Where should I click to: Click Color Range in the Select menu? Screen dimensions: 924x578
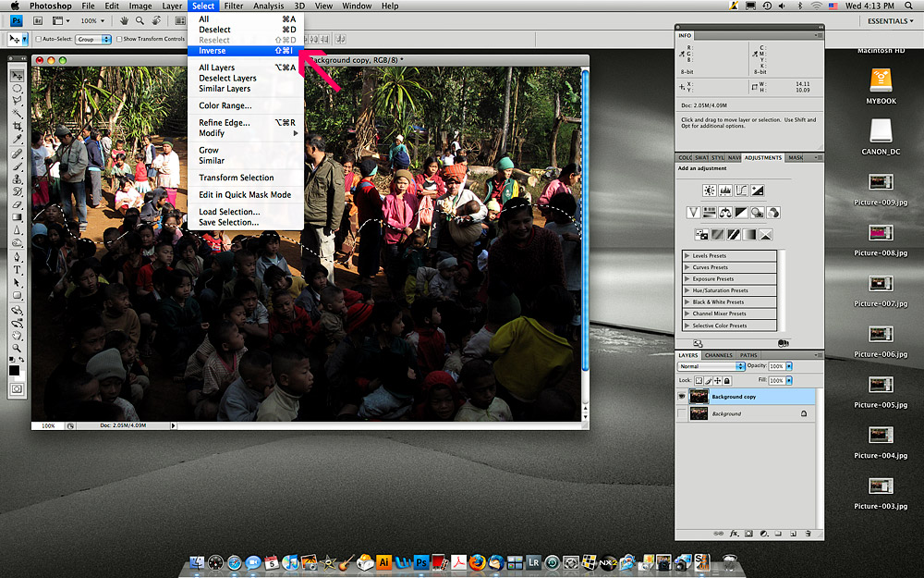[225, 105]
